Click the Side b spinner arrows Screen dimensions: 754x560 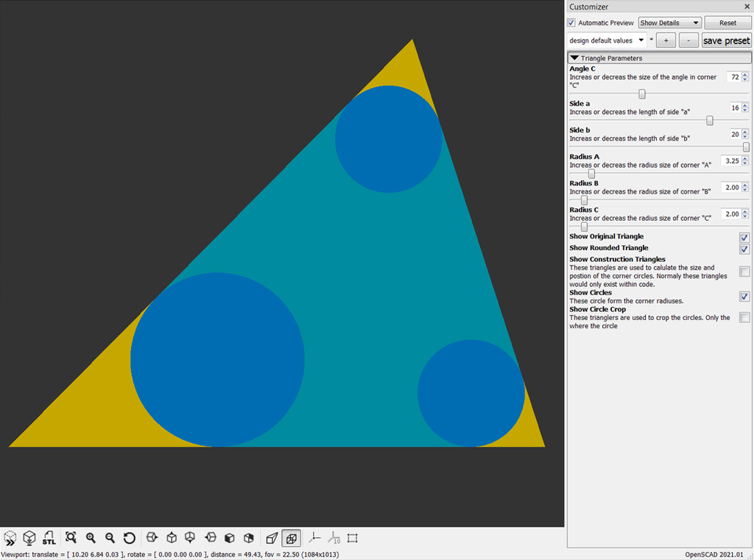745,134
